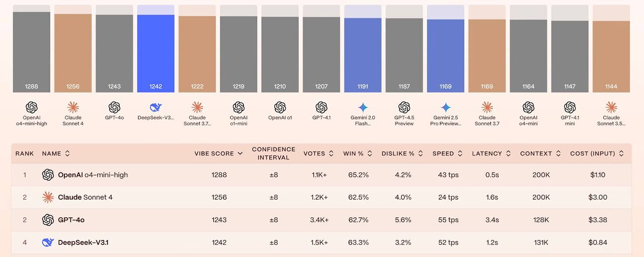644x257 pixels.
Task: Click the OpenAI icon in the o4-mini-high table row
Action: point(48,175)
